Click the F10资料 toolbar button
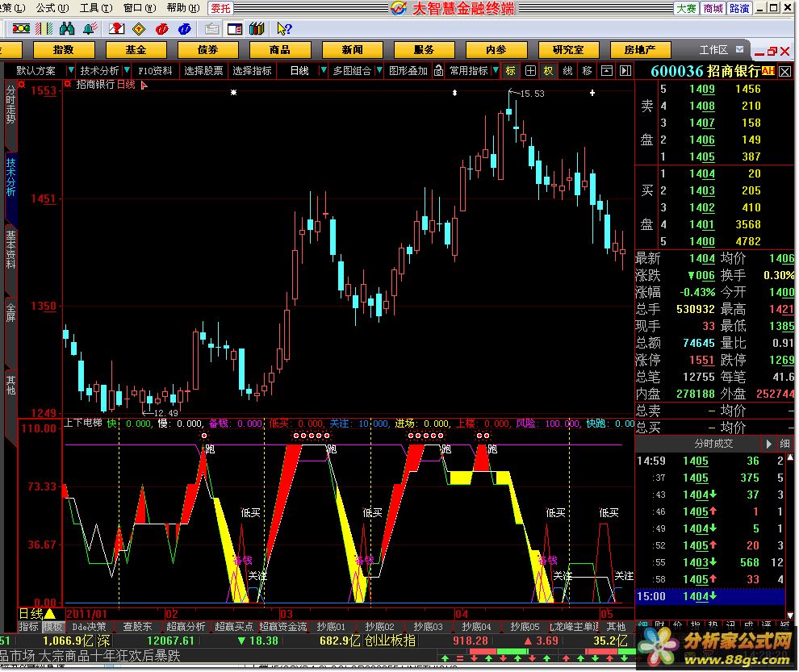This screenshot has width=799, height=672. tap(155, 71)
